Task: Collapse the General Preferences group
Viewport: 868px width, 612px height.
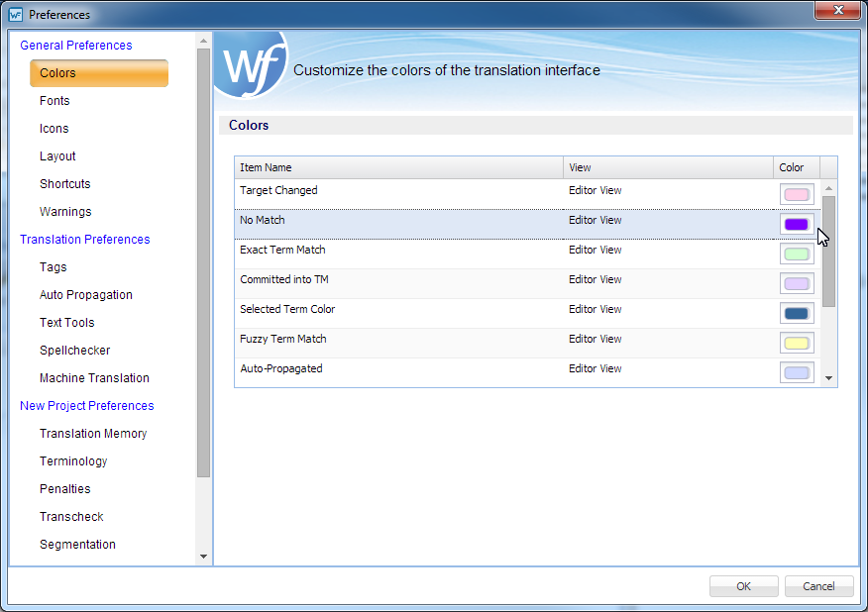Action: click(x=75, y=46)
